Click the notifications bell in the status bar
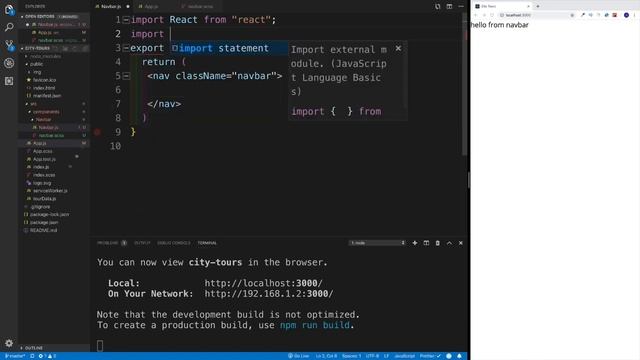640x360 pixels. pyautogui.click(x=459, y=356)
